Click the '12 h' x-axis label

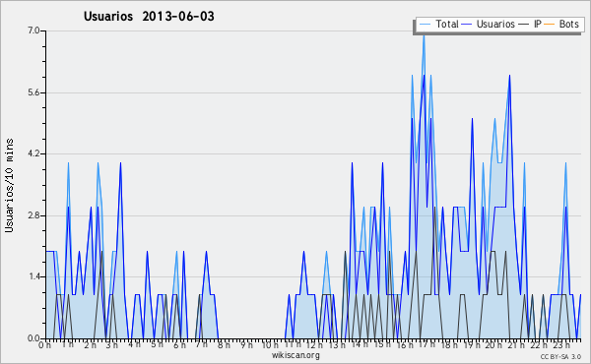314,345
